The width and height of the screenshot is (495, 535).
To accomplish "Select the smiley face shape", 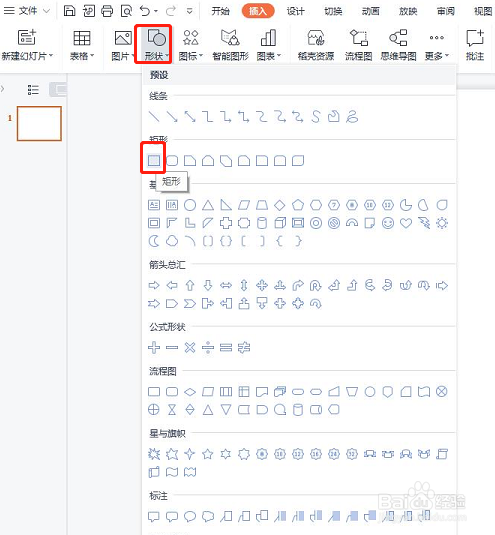I will point(388,223).
